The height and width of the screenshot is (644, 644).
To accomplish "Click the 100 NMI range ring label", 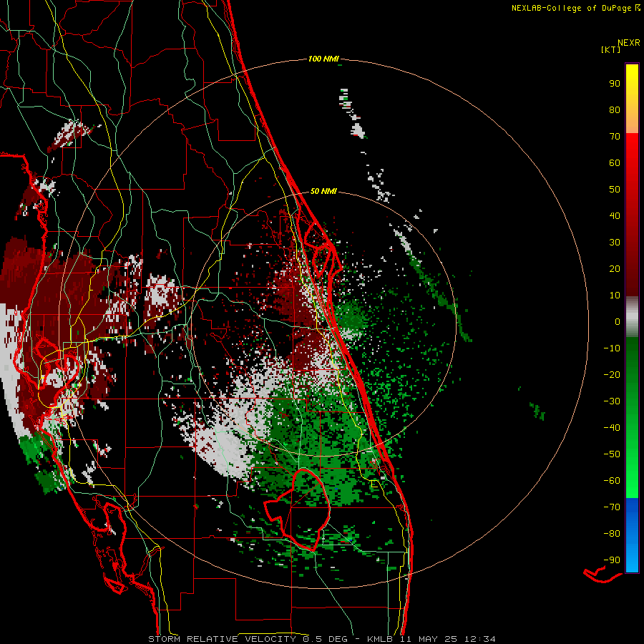I will point(323,59).
